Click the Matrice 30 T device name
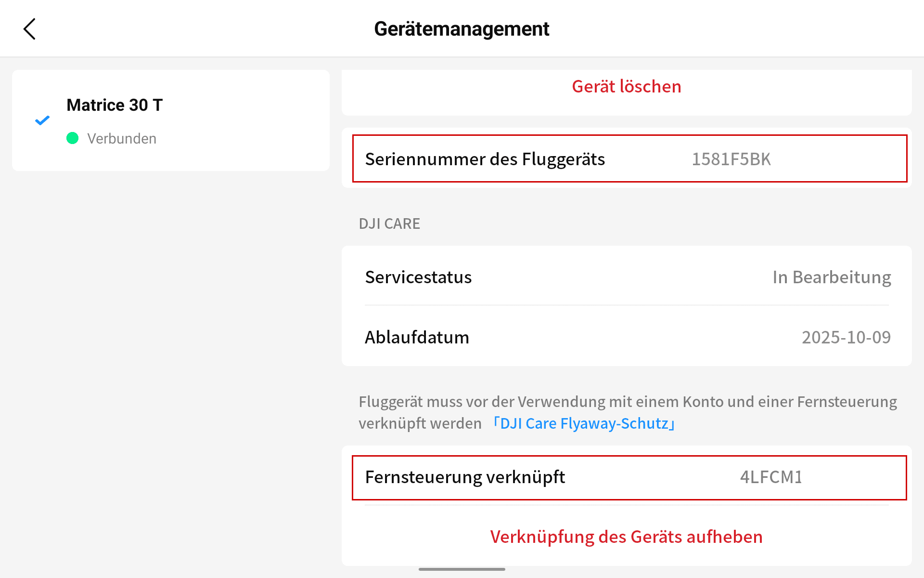Image resolution: width=924 pixels, height=578 pixels. click(115, 105)
